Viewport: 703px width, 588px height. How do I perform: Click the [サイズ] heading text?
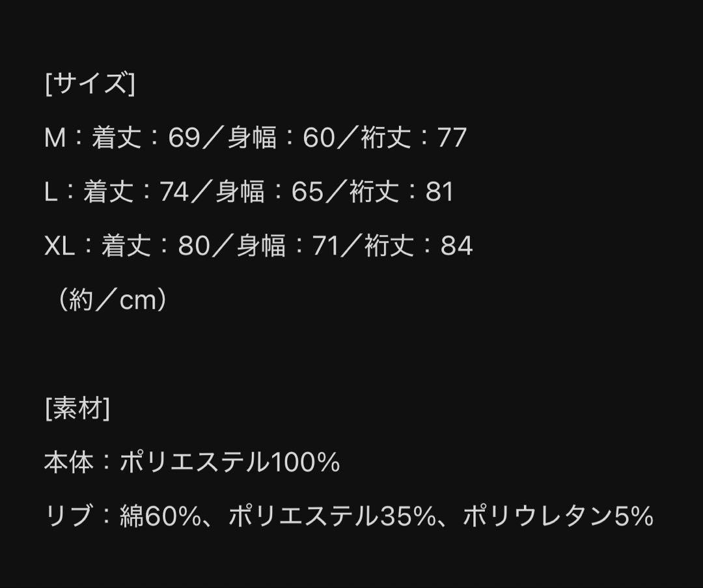[x=90, y=83]
